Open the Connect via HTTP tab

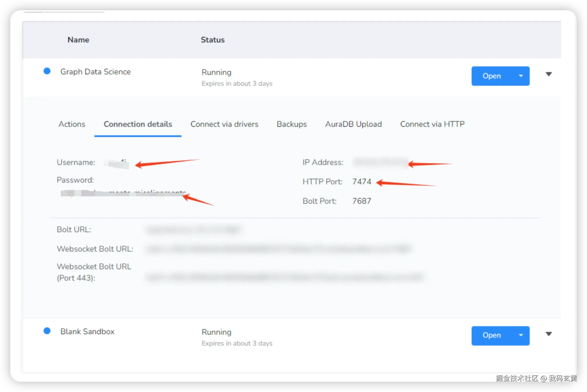pos(432,124)
